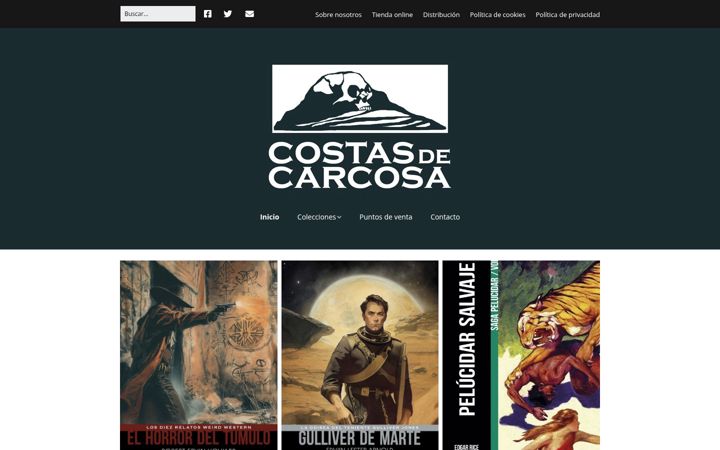View the Política de privacidad
This screenshot has height=450, width=720.
(x=568, y=15)
